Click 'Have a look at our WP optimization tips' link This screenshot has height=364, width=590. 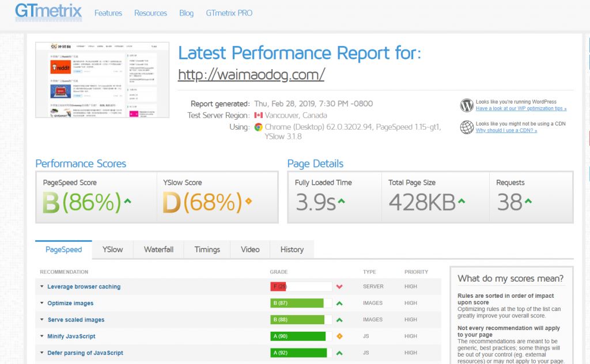point(521,109)
